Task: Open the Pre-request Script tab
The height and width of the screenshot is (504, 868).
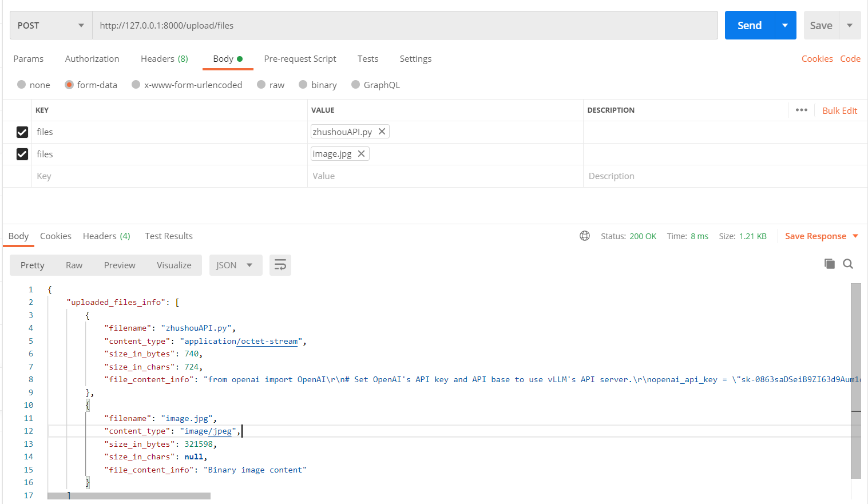Action: coord(300,58)
